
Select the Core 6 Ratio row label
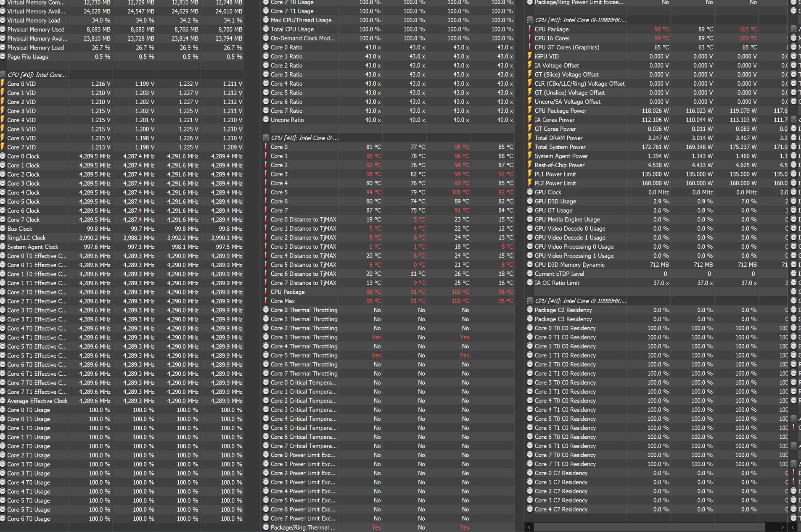[x=287, y=102]
